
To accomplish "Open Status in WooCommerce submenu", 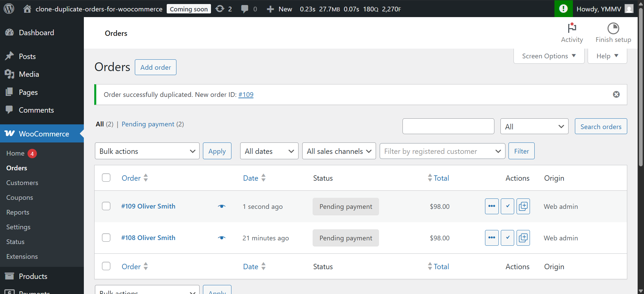I will [15, 242].
